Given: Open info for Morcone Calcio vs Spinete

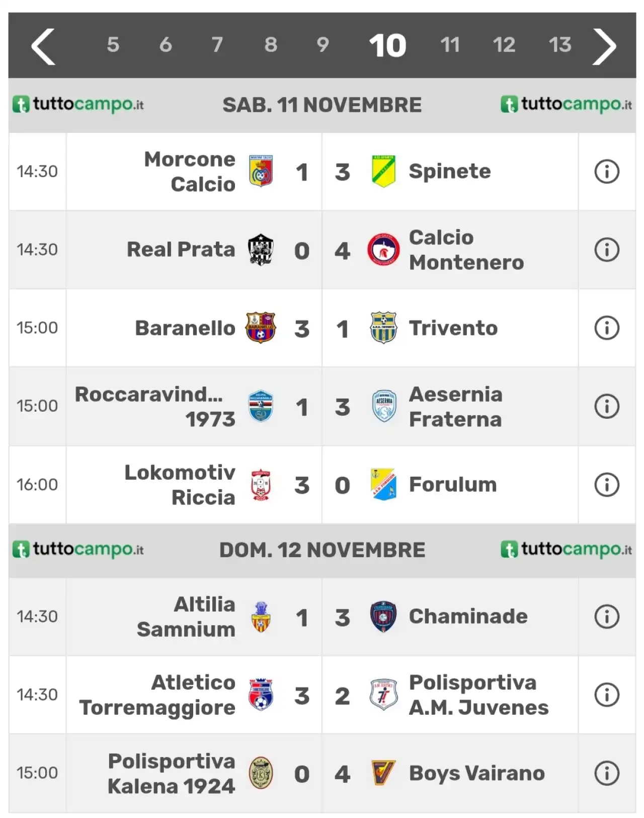Looking at the screenshot, I should (x=607, y=172).
